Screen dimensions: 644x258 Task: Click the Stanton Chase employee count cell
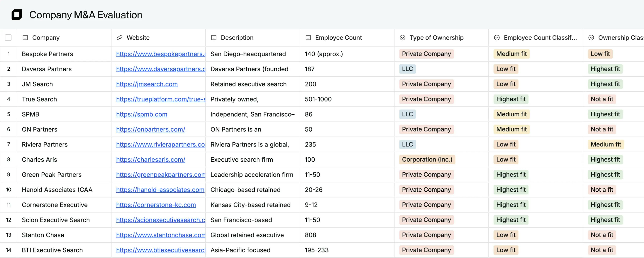(x=310, y=235)
